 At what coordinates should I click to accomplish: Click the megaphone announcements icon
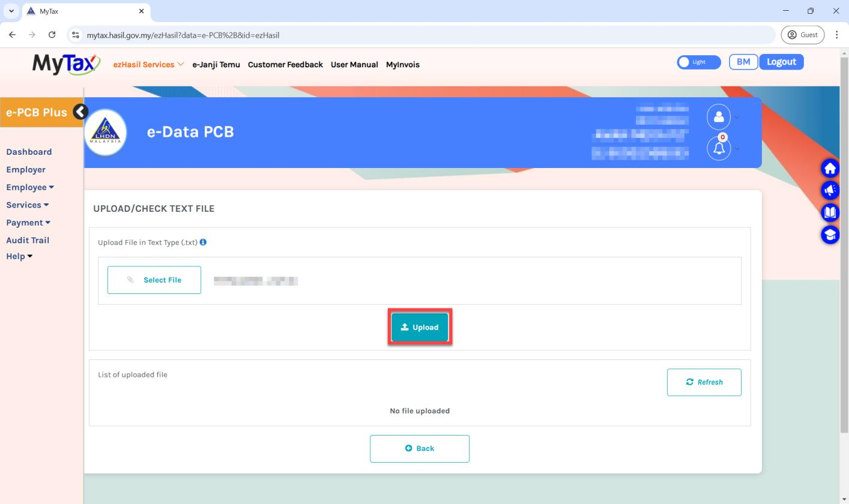tap(830, 190)
